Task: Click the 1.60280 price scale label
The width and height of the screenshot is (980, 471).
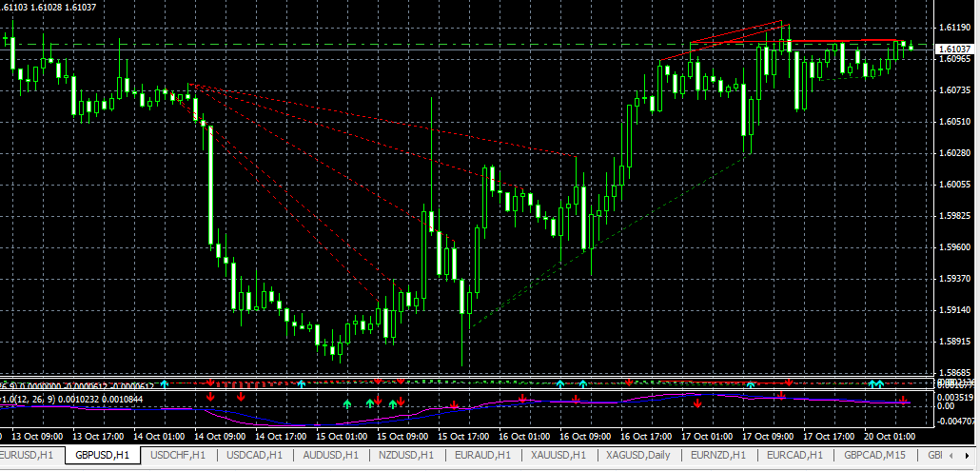Action: point(954,153)
